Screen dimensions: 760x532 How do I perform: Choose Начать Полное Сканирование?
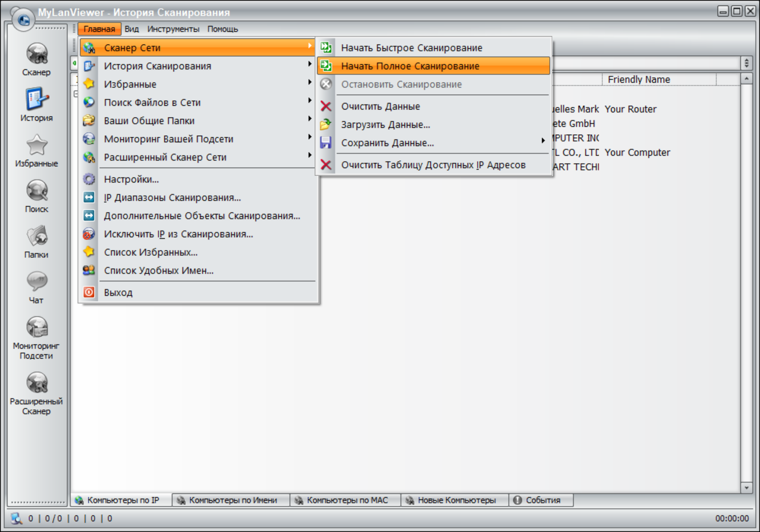click(x=434, y=66)
